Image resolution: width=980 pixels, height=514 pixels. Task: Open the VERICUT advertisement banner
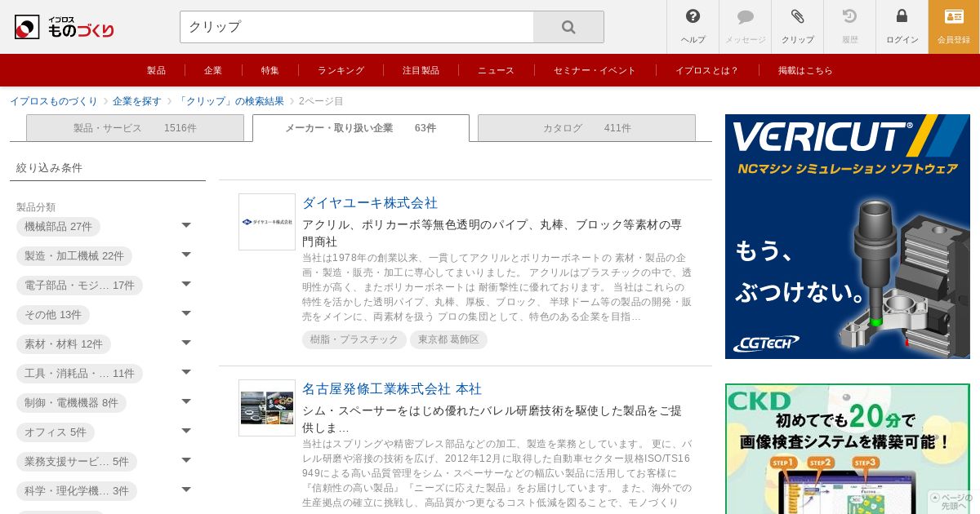point(848,237)
